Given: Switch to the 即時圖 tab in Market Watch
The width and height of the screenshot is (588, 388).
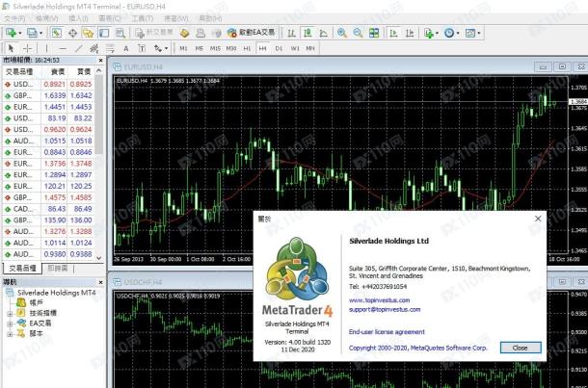Looking at the screenshot, I should click(x=58, y=269).
